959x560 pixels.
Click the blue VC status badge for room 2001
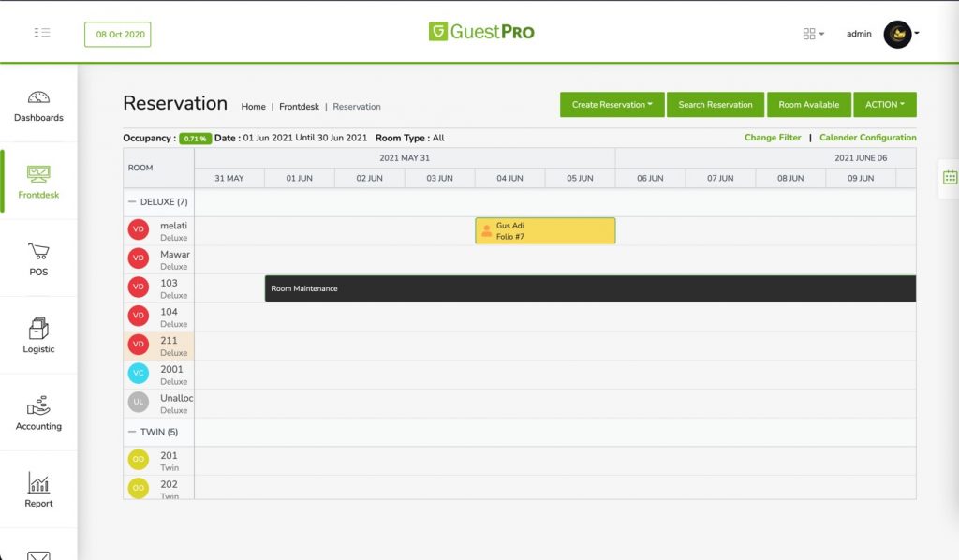(139, 375)
